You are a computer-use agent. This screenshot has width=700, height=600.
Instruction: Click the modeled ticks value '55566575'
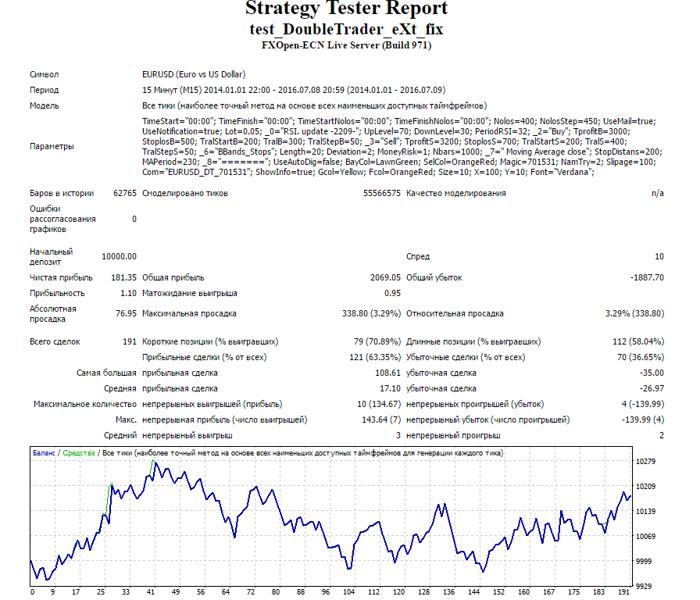[382, 193]
